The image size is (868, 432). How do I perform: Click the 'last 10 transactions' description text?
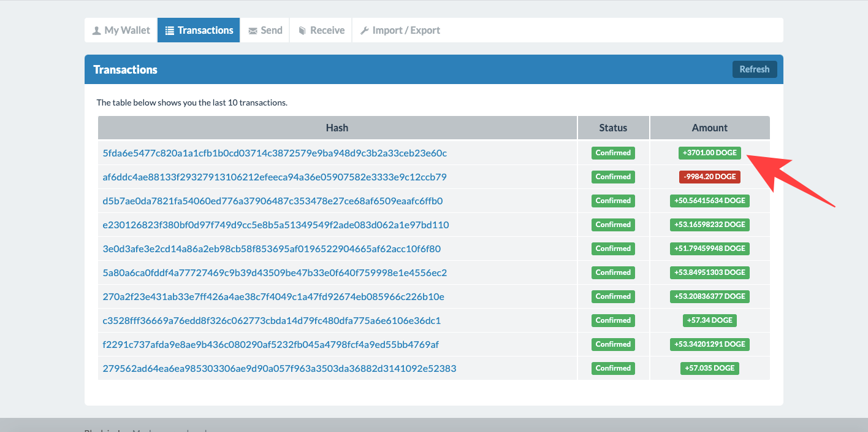pyautogui.click(x=192, y=102)
